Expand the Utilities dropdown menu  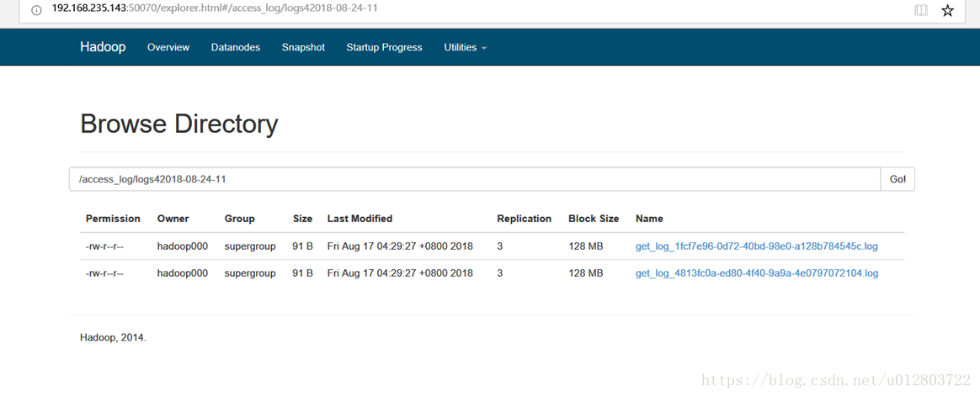465,47
